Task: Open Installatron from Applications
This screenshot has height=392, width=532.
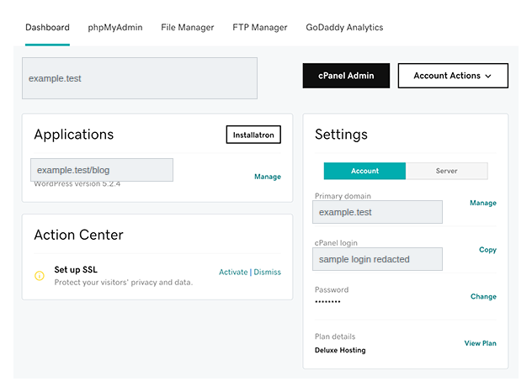Action: coord(253,135)
